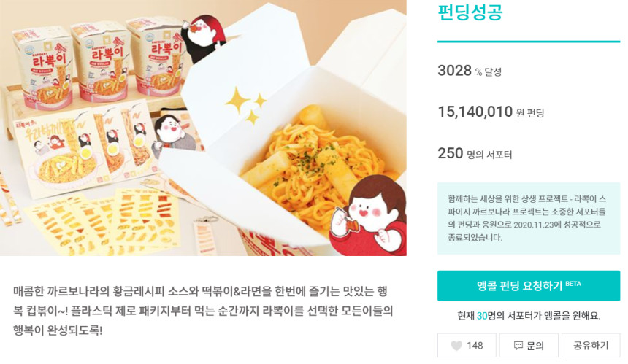Request encore funding with the teal button

(x=529, y=286)
